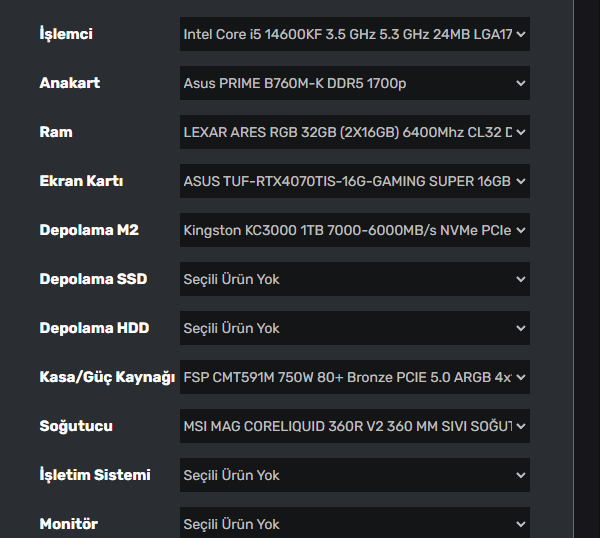Open the İşlemci processor dropdown
The width and height of the screenshot is (600, 538).
[x=354, y=34]
